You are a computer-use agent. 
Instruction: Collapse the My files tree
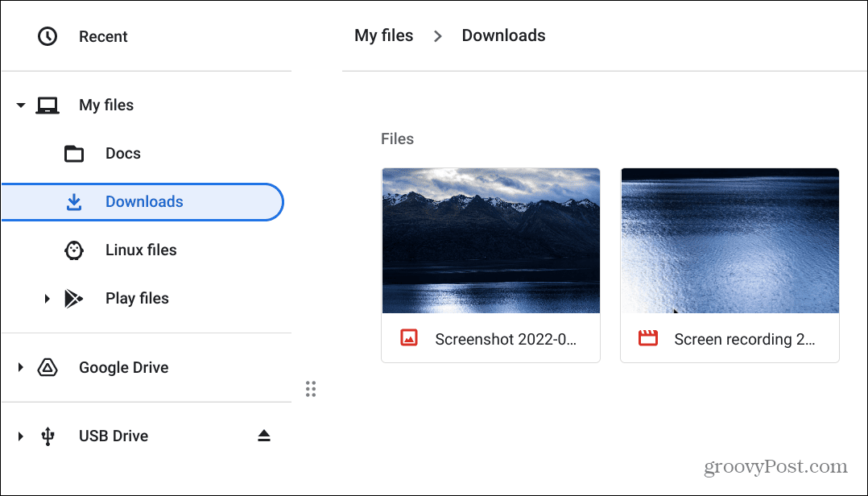tap(21, 105)
